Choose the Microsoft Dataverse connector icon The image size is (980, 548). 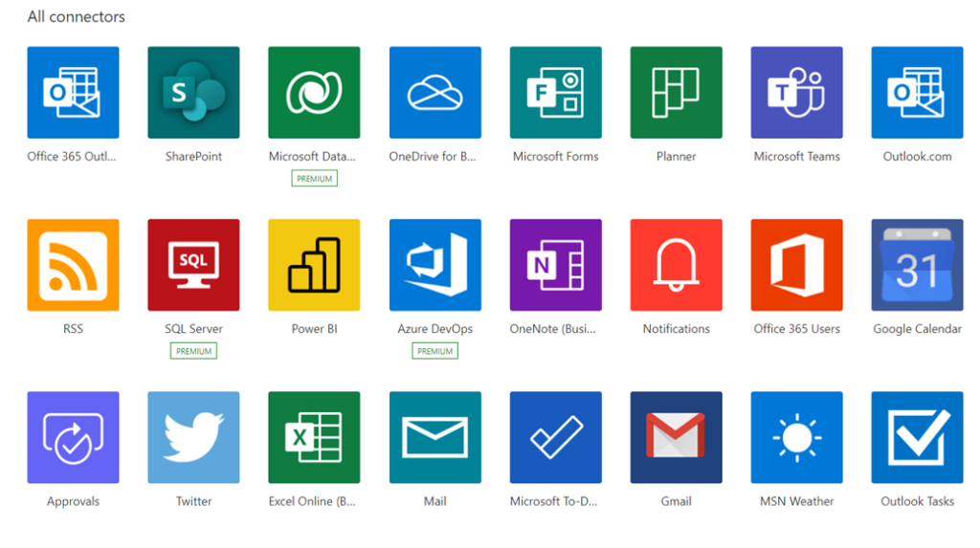314,93
